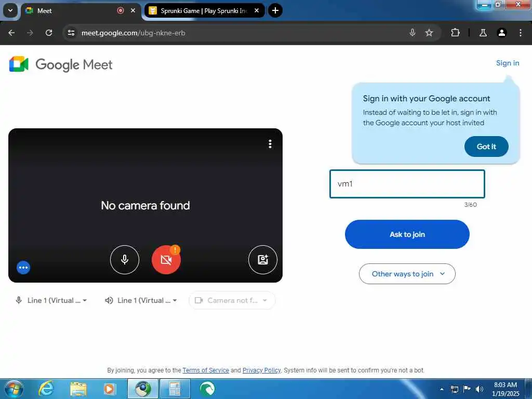Show hidden system tray icons
Viewport: 532px width, 399px height.
pyautogui.click(x=442, y=389)
